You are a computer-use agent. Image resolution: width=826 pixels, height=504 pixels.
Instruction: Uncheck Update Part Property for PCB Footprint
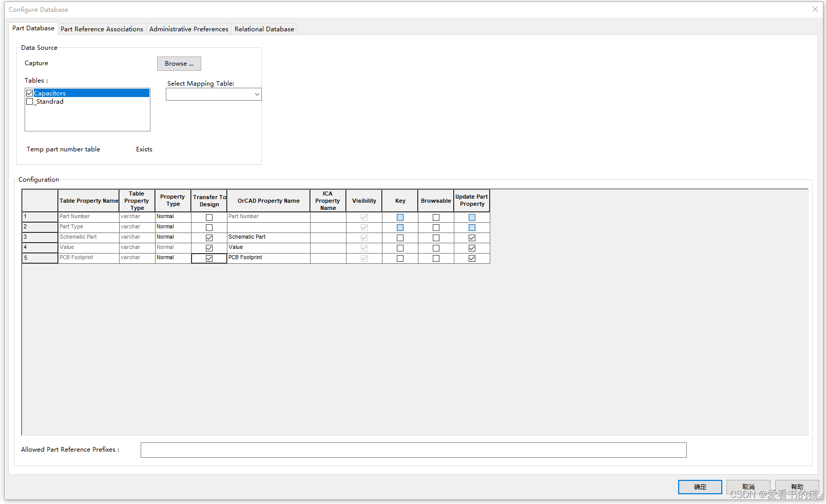point(471,258)
